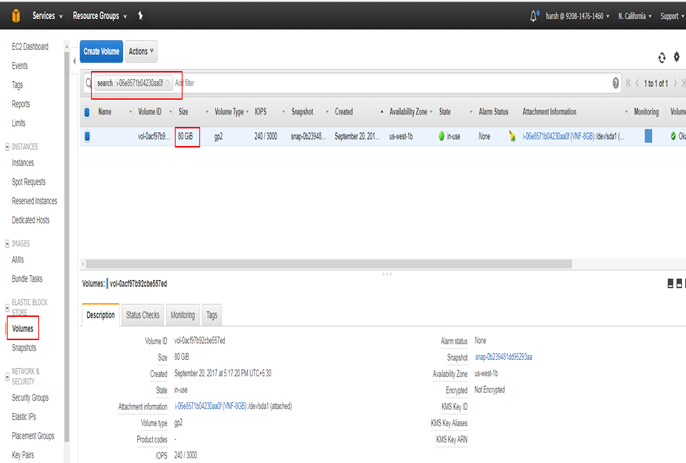Open the table settings gear
This screenshot has width=686, height=463.
[676, 57]
